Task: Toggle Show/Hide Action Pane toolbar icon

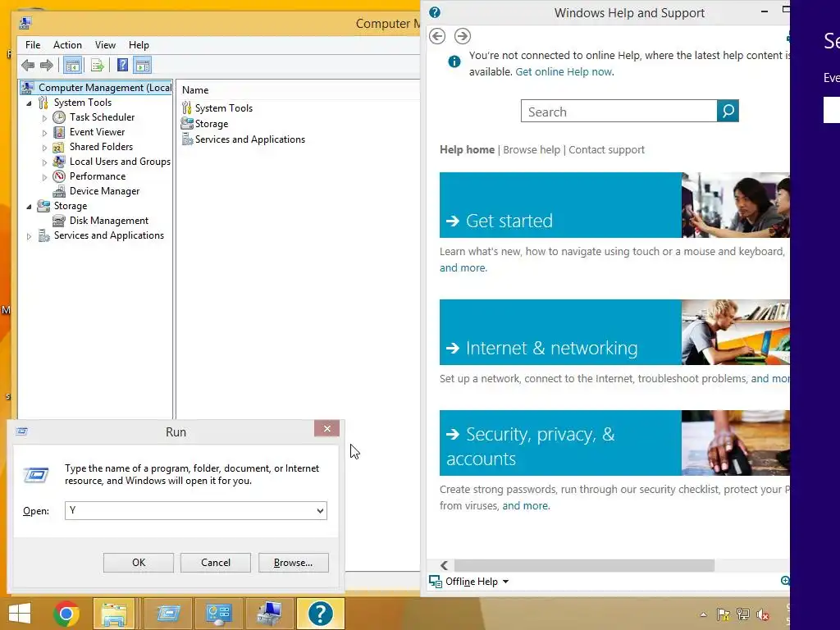Action: click(x=143, y=66)
